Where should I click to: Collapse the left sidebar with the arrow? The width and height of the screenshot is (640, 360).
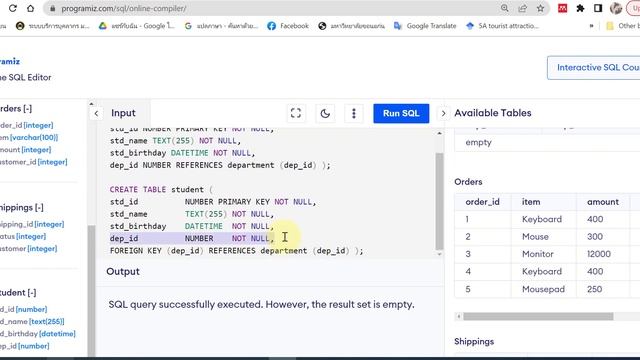pyautogui.click(x=96, y=113)
